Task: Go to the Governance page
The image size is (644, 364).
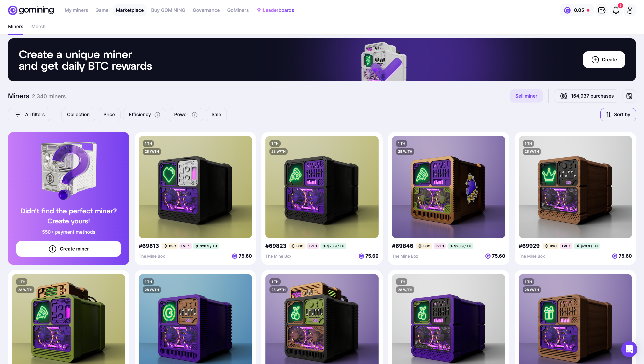Action: click(x=206, y=10)
